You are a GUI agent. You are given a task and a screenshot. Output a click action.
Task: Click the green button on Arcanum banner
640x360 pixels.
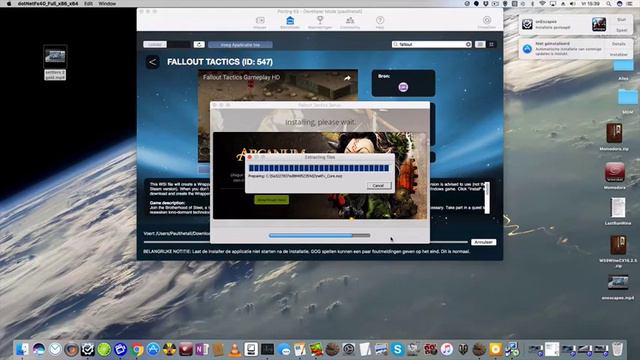click(271, 200)
